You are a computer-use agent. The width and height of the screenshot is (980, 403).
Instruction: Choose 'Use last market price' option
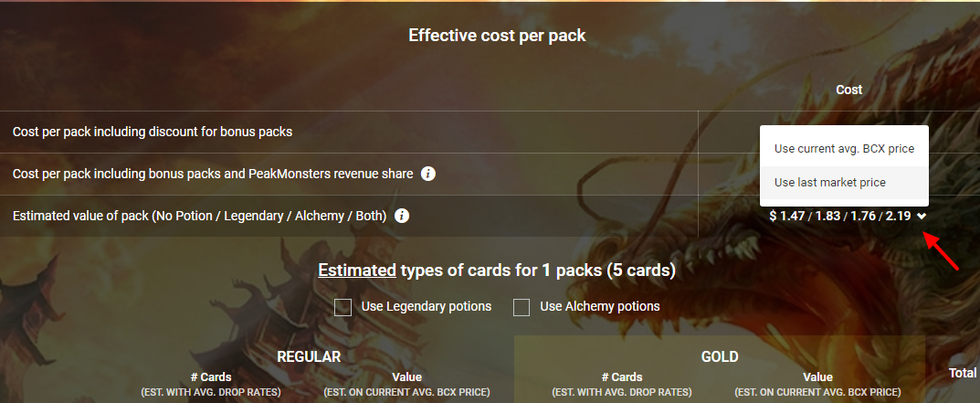[x=829, y=182]
